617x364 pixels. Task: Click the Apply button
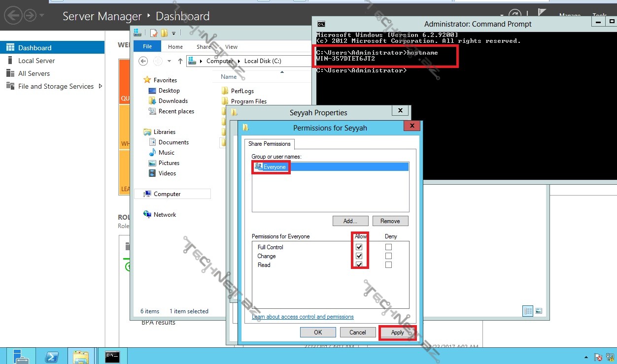coord(397,332)
